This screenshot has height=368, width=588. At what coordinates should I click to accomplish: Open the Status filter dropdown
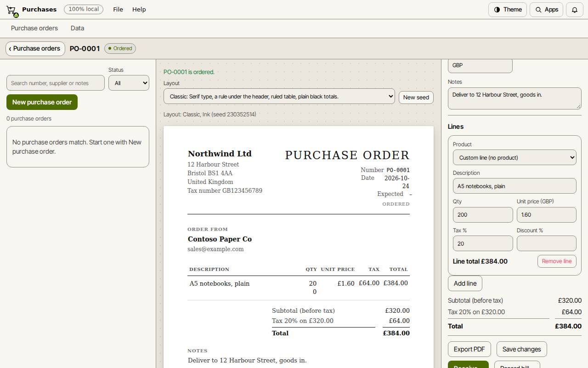point(129,83)
